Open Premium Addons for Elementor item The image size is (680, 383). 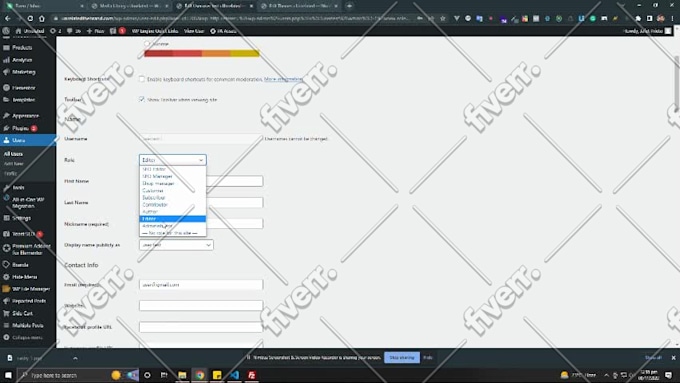coord(31,249)
